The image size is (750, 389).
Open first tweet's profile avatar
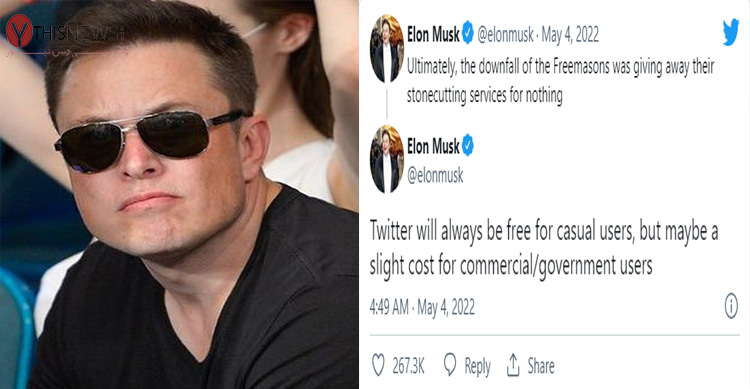387,49
